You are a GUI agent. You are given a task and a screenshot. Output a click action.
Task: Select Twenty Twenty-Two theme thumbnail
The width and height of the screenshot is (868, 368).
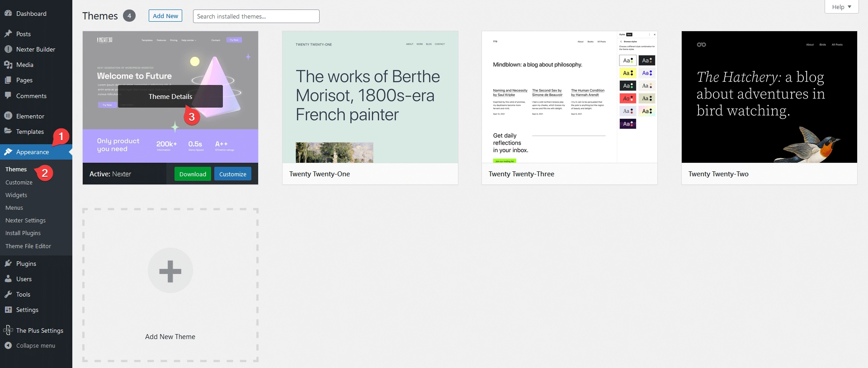click(x=769, y=97)
